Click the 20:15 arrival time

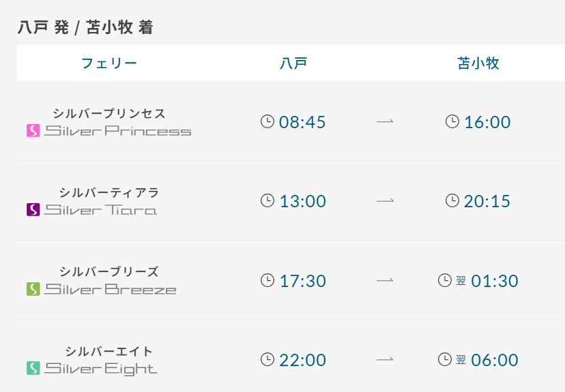[487, 201]
